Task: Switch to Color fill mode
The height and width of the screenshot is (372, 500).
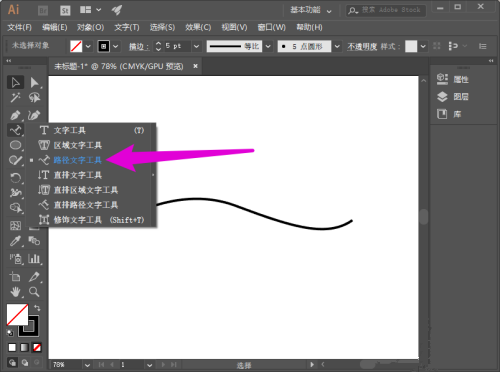Action: (x=12, y=347)
